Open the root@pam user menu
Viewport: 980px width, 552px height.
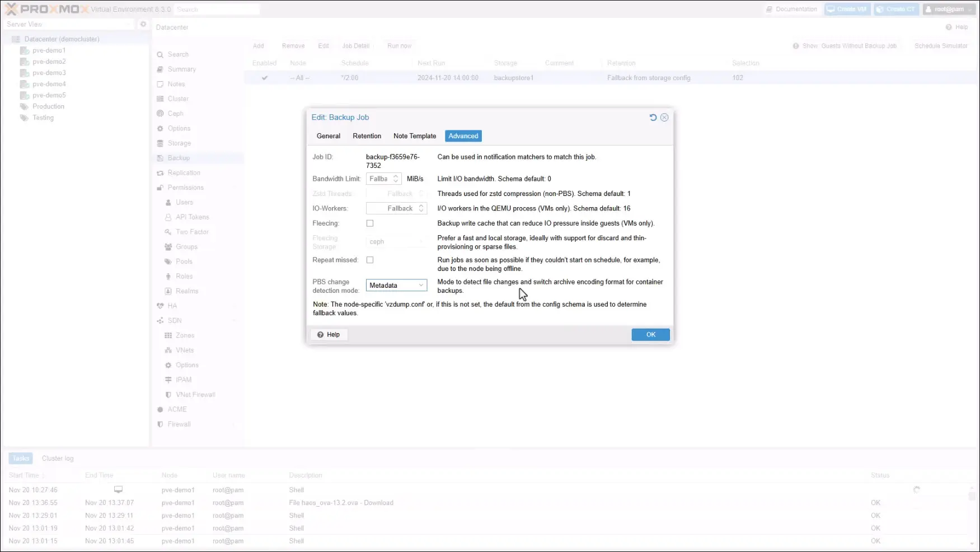(948, 10)
